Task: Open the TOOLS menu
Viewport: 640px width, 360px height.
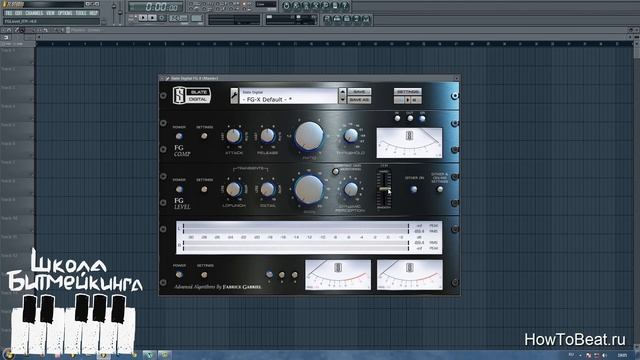Action: pos(81,13)
